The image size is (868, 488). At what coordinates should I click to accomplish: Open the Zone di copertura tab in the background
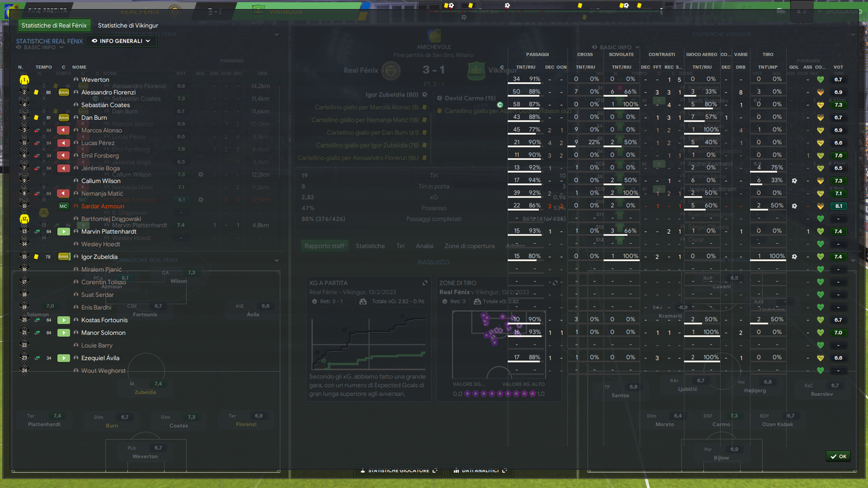tap(469, 246)
